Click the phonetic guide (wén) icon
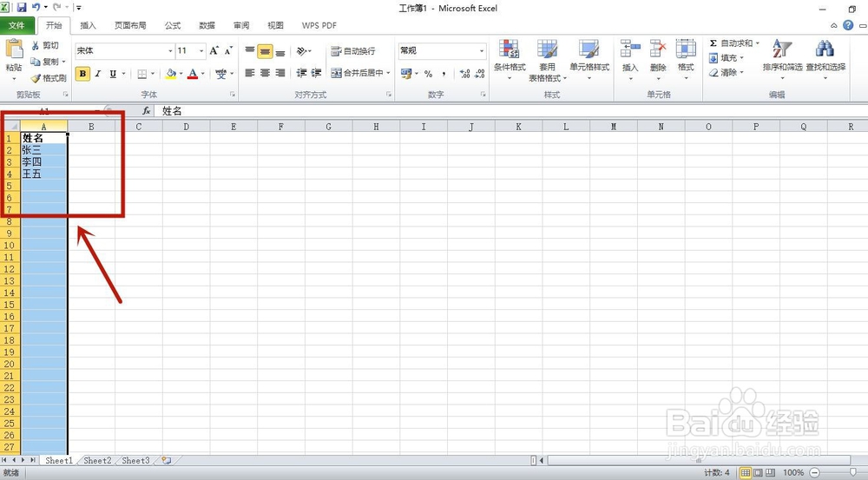The width and height of the screenshot is (868, 480). pyautogui.click(x=220, y=73)
